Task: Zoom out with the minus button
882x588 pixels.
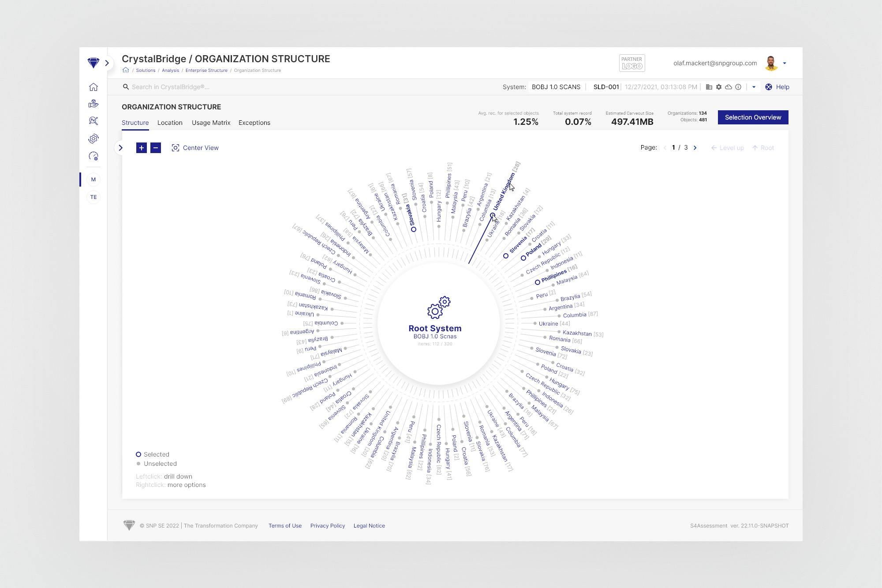Action: point(156,148)
